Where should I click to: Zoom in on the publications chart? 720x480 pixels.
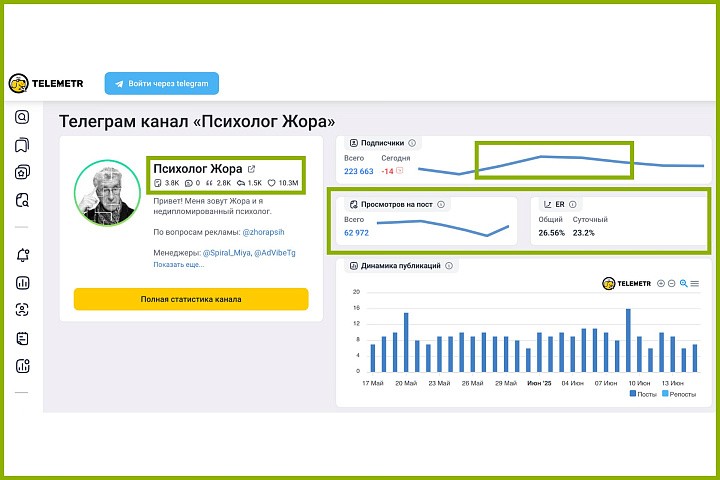tap(660, 284)
